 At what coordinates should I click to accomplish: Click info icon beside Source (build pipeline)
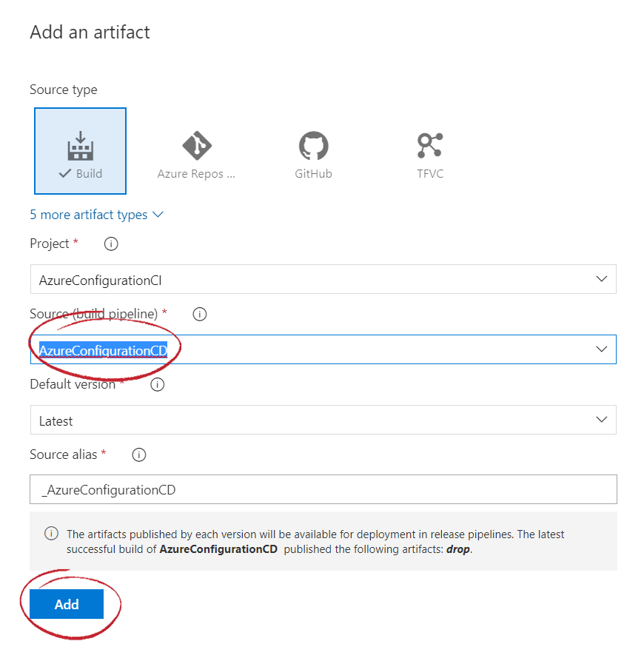[x=199, y=314]
